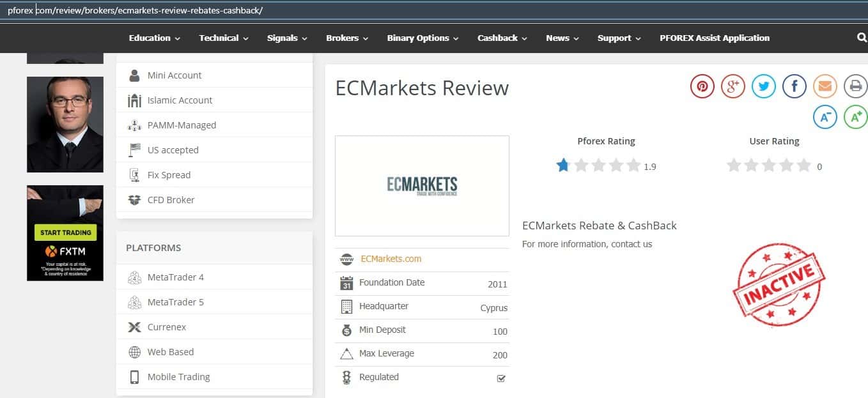Expand the Brokers dropdown menu

click(x=347, y=38)
